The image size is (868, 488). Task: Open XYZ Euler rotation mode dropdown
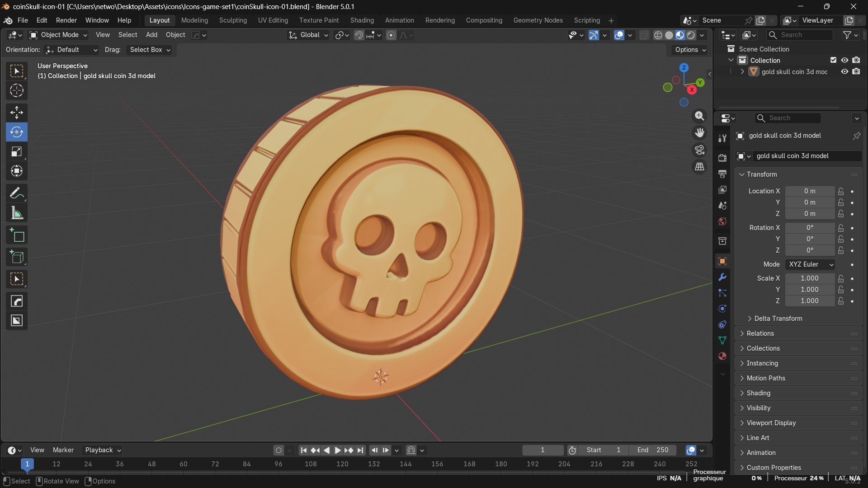810,264
